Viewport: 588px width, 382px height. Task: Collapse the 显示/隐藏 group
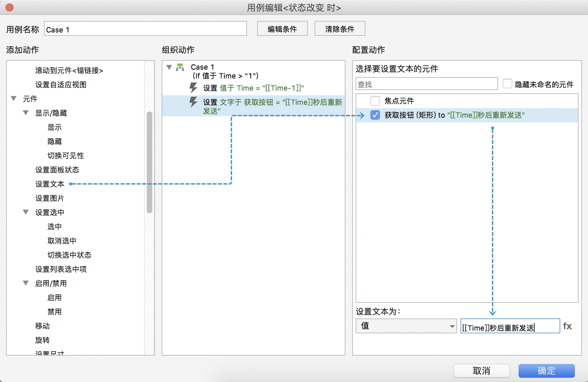[x=26, y=113]
